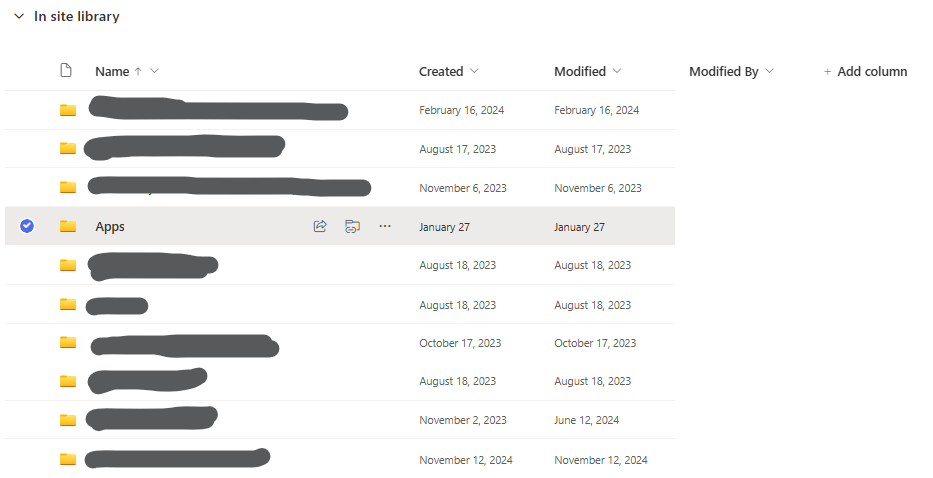The width and height of the screenshot is (933, 478).
Task: Click folder icon created August 17, 2023
Action: pyautogui.click(x=68, y=149)
